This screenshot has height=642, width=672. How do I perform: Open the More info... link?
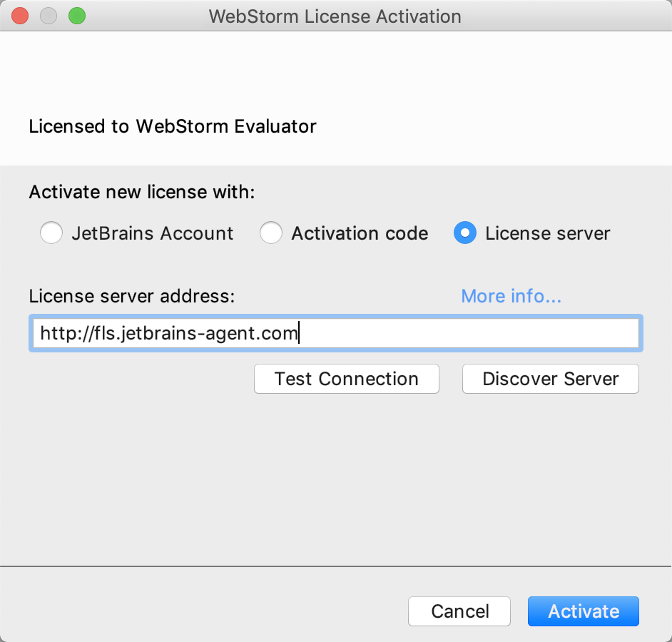click(x=511, y=296)
